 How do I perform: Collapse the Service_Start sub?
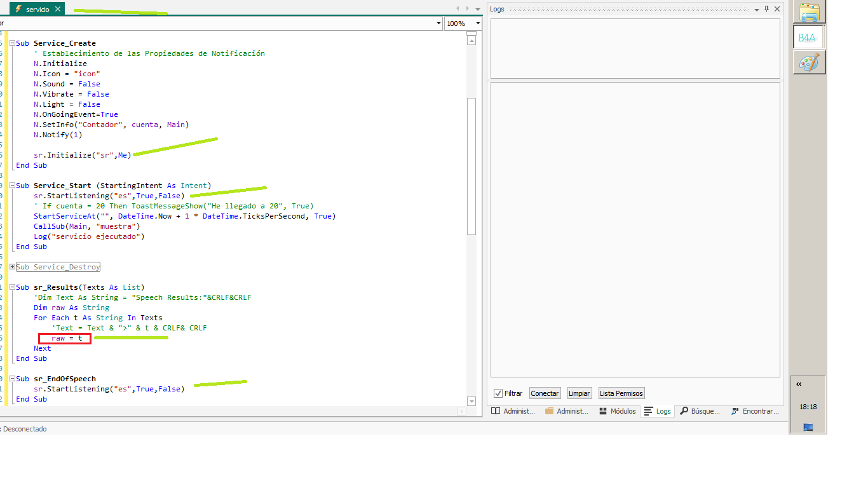pos(12,186)
